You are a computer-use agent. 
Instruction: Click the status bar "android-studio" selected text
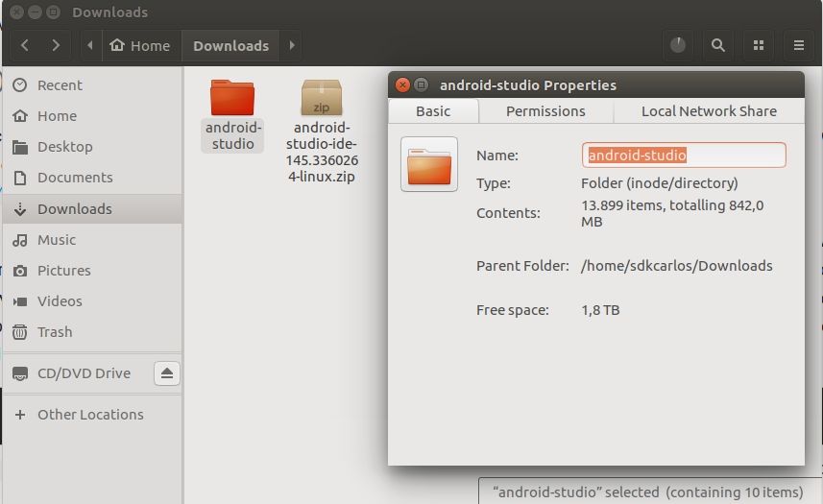coord(647,492)
